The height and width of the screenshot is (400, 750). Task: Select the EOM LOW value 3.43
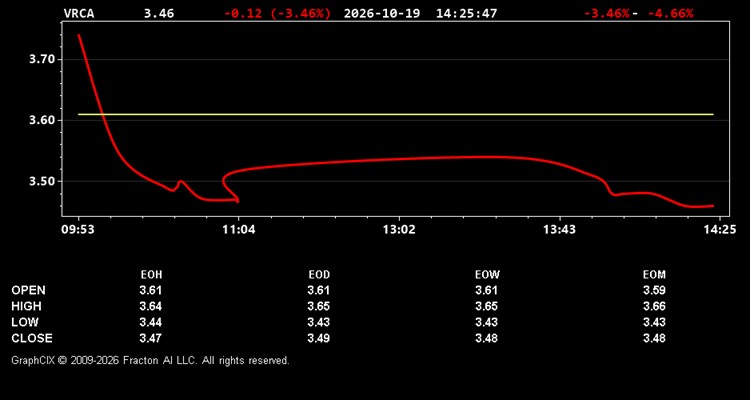[654, 322]
